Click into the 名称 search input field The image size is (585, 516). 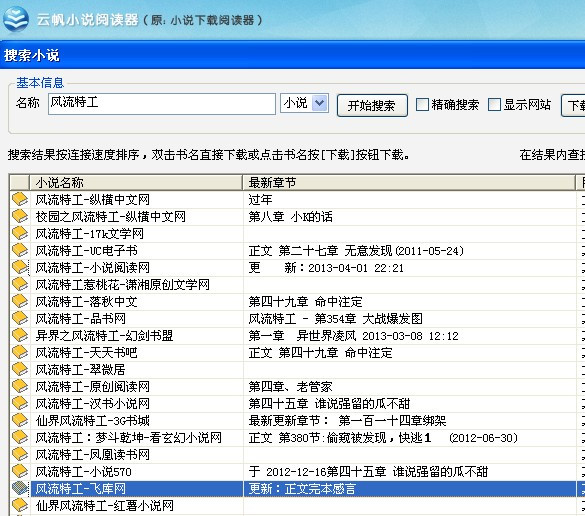click(162, 103)
